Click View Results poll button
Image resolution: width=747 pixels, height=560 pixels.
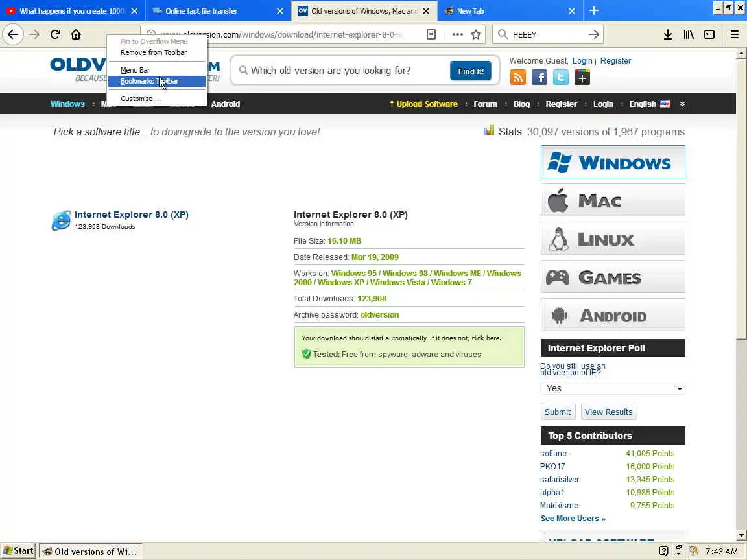coord(608,412)
